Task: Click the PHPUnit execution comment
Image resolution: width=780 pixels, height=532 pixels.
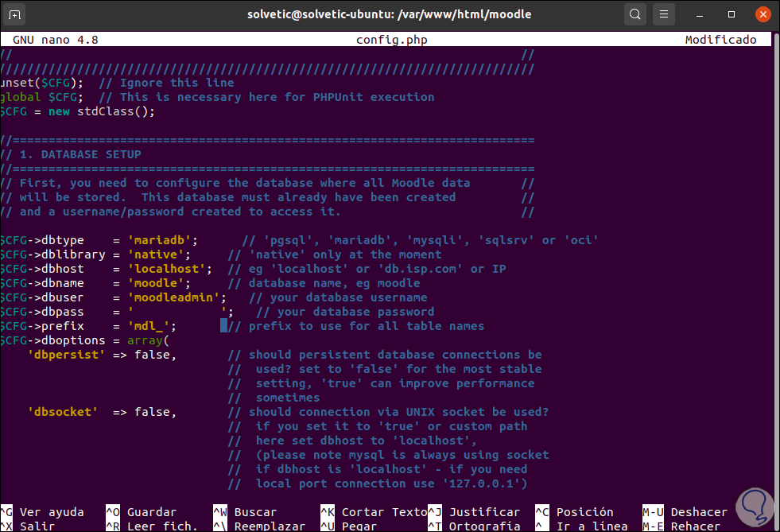Action: pos(266,98)
